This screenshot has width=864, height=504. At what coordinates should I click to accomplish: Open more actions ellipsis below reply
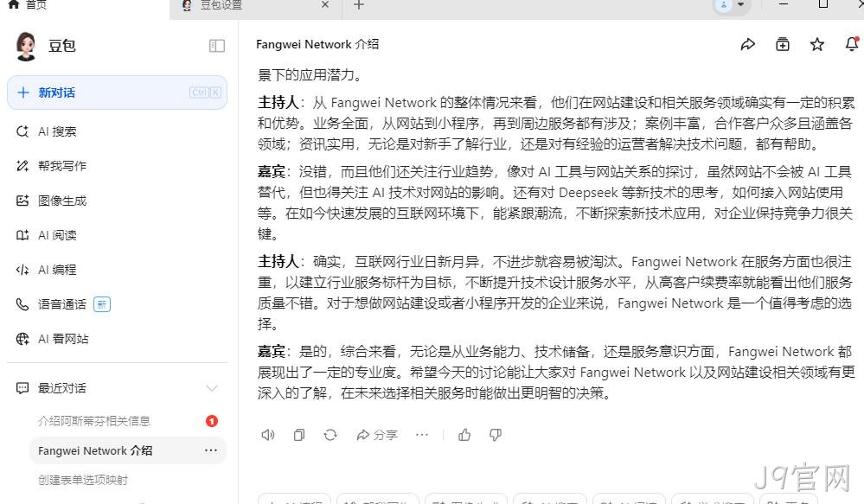[422, 435]
